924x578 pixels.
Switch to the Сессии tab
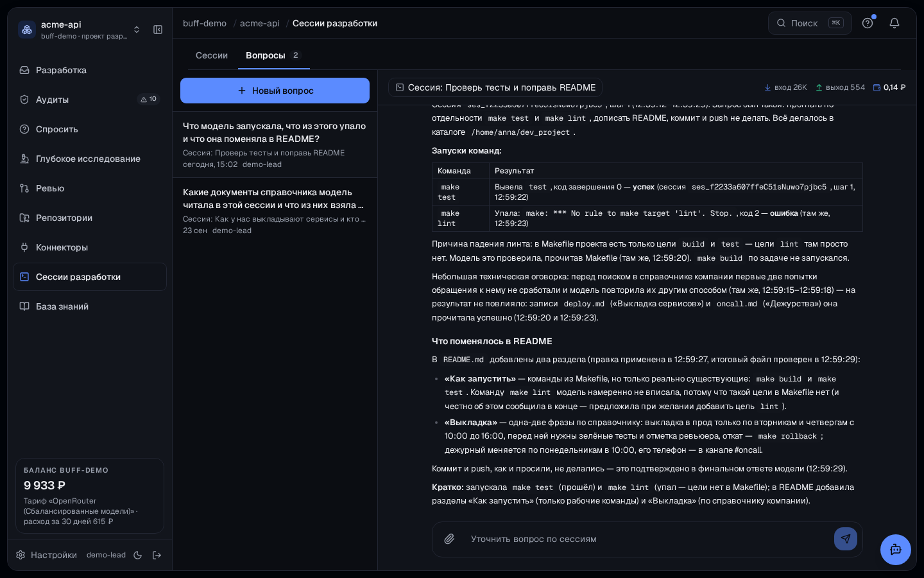(212, 55)
